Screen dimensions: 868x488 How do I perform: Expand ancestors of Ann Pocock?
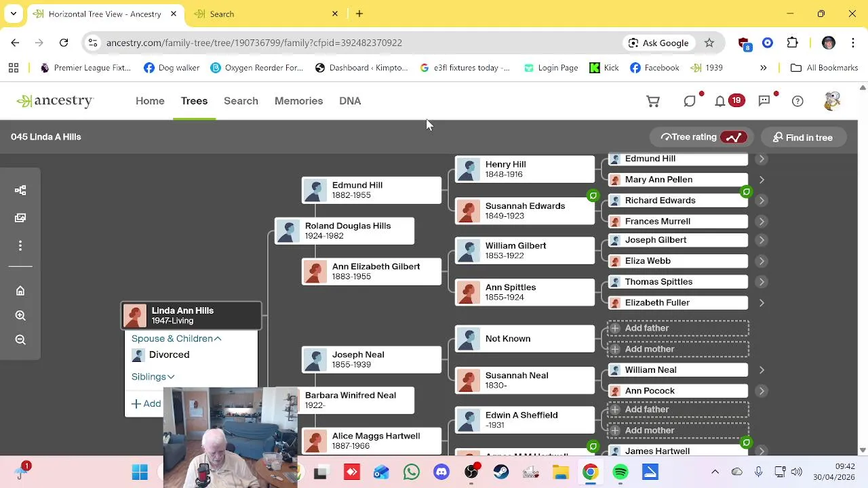(x=762, y=391)
